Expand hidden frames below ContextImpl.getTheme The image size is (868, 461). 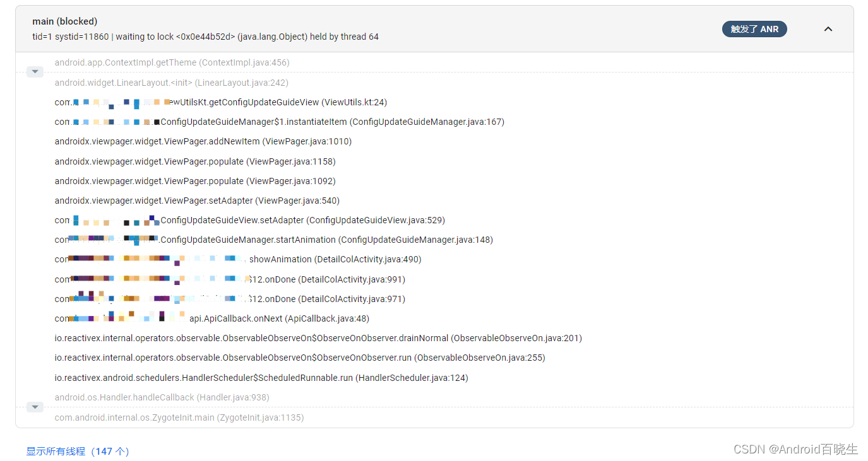click(35, 73)
